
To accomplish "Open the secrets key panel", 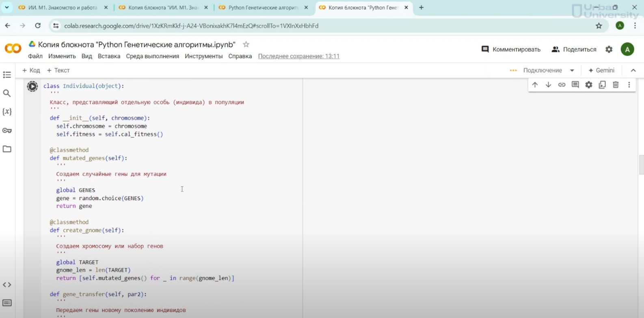I will click(7, 131).
